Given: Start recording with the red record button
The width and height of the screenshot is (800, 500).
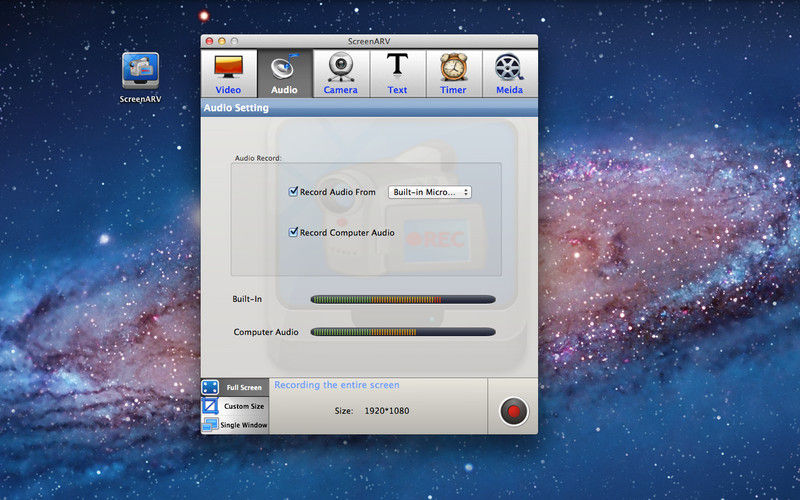Looking at the screenshot, I should click(x=512, y=411).
